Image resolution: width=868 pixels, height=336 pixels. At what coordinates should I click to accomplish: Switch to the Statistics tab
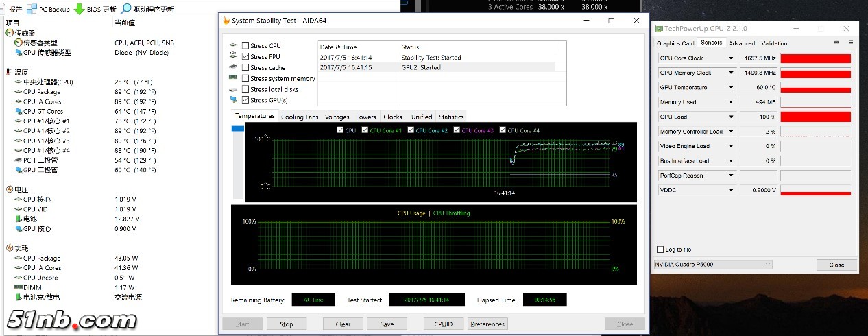click(451, 117)
